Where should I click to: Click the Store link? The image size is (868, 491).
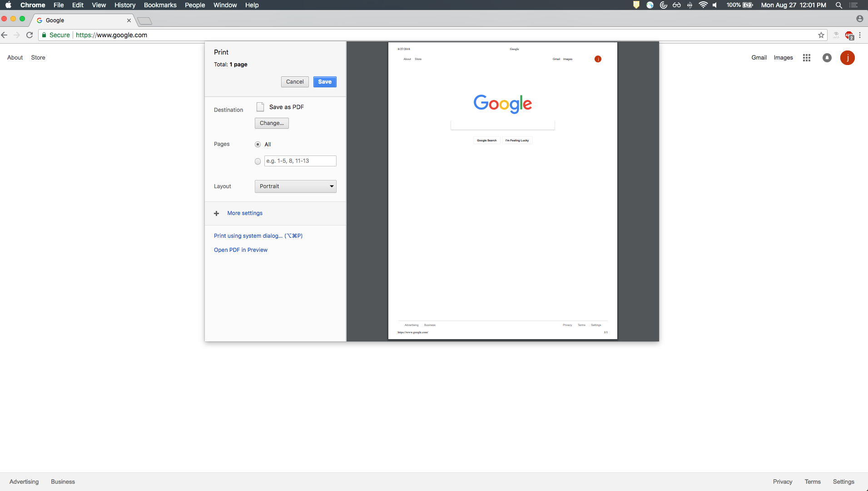click(x=38, y=58)
